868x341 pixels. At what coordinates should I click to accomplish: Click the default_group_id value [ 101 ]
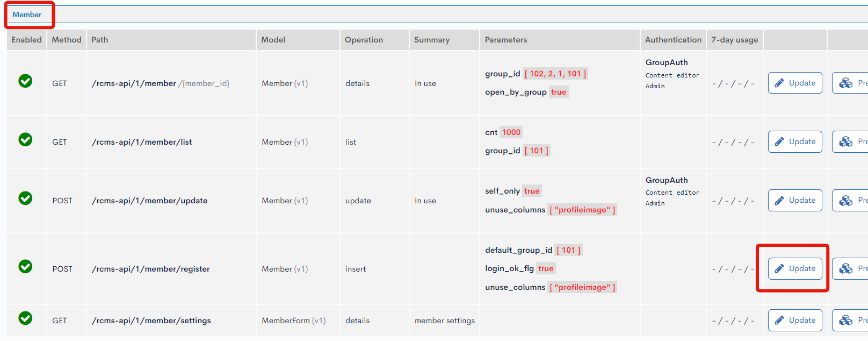pos(569,250)
